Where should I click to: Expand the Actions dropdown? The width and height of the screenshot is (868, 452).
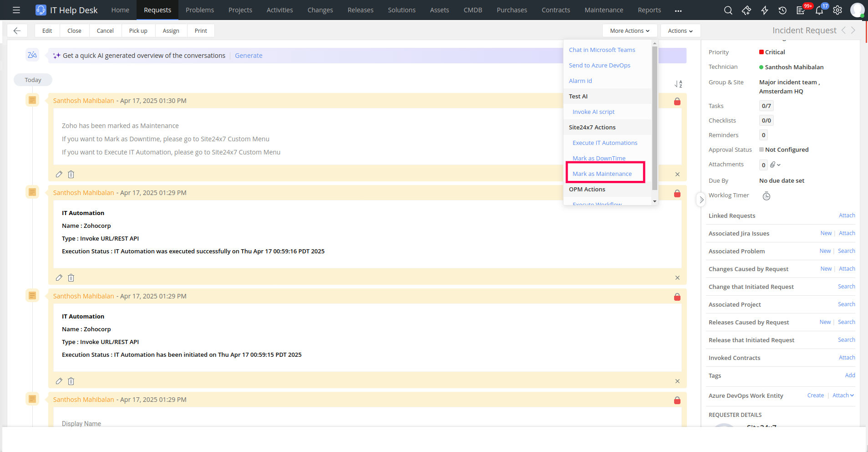point(680,31)
